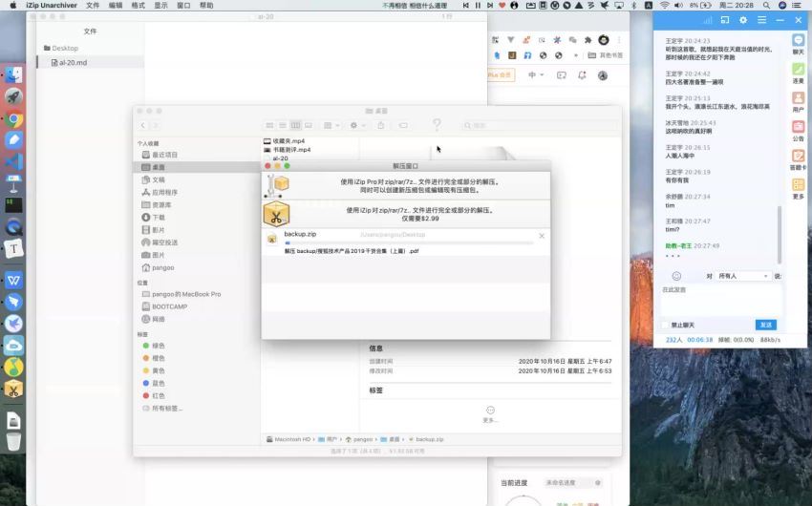This screenshot has width=812, height=506.
Task: Click Finder edit tags button
Action: click(403, 125)
